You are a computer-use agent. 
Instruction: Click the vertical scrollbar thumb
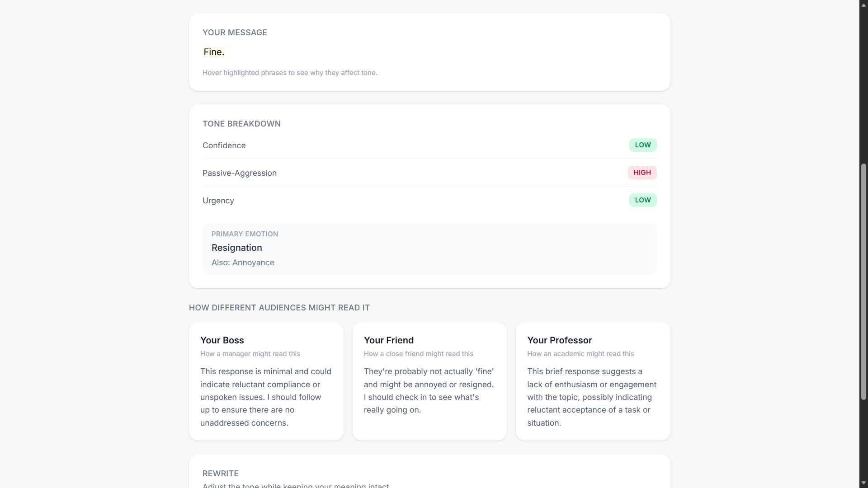(x=863, y=282)
